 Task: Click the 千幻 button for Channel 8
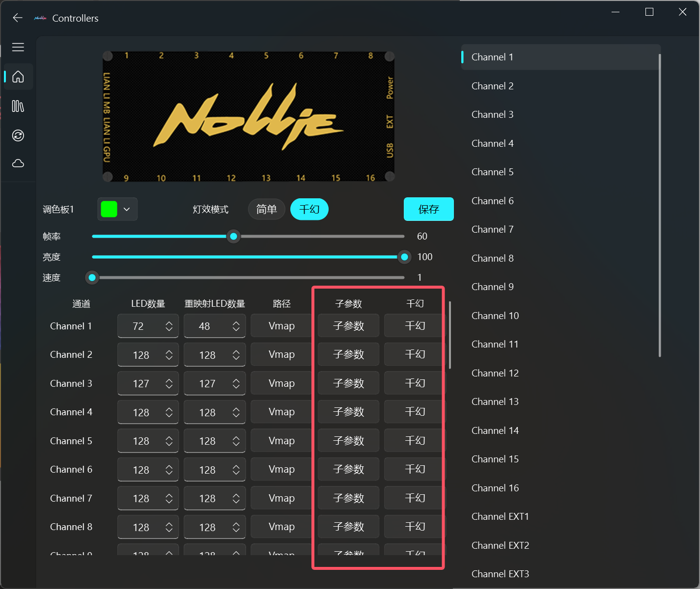point(415,527)
